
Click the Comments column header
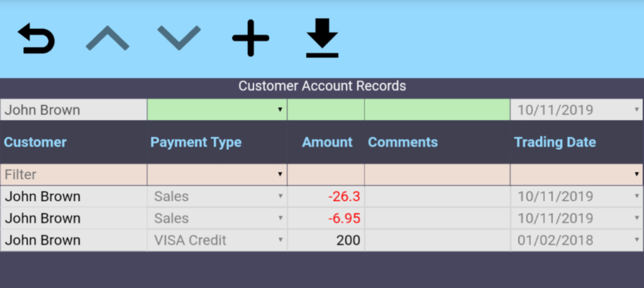tap(402, 142)
